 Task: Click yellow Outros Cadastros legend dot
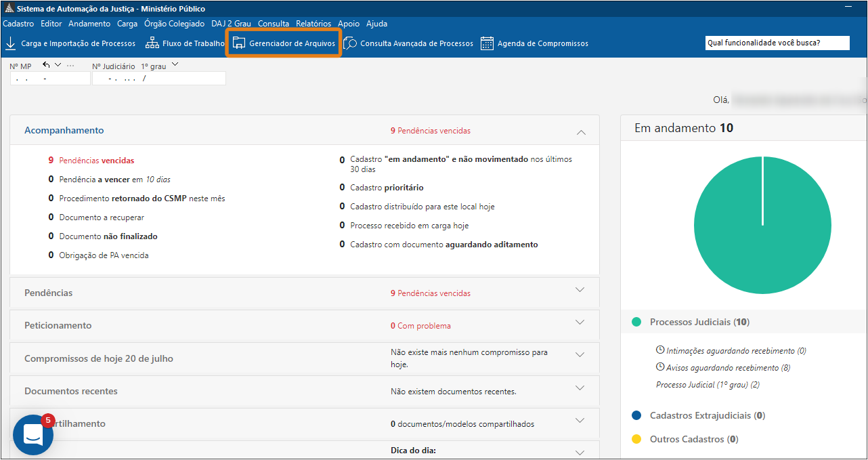[x=636, y=439]
